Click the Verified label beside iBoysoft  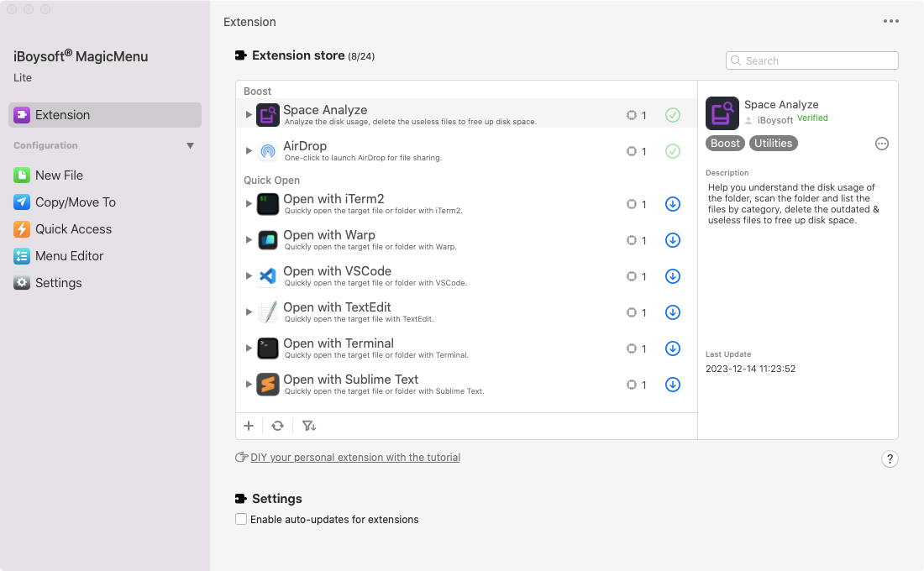[812, 118]
